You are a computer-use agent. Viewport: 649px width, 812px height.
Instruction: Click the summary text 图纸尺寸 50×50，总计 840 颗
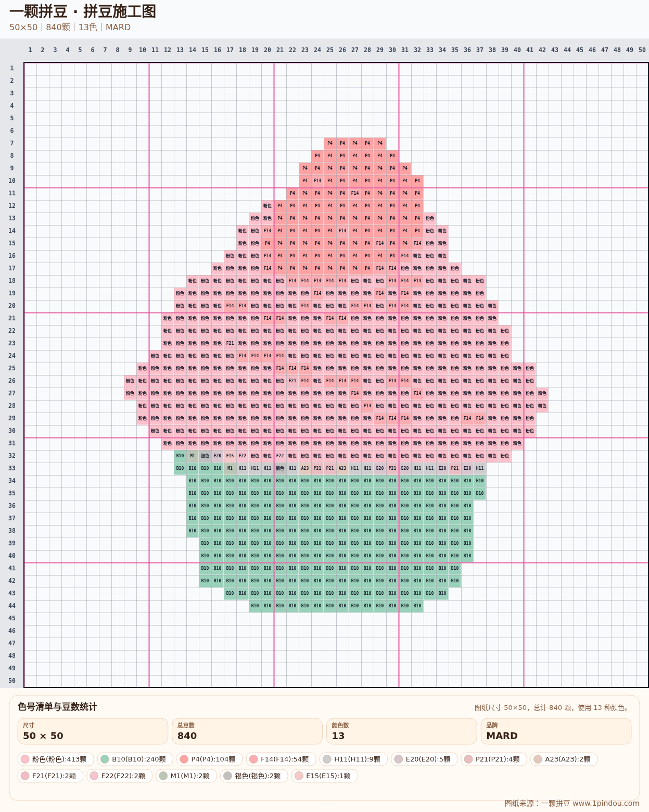[553, 707]
